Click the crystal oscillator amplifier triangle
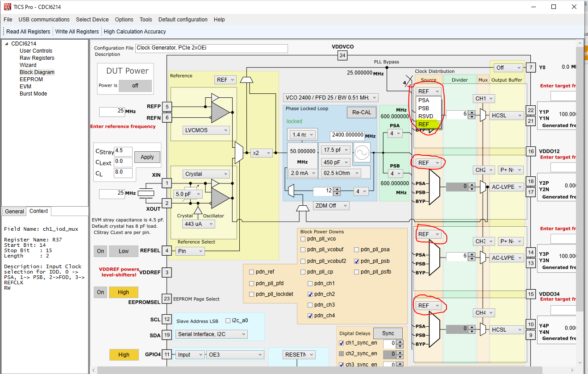The width and height of the screenshot is (588, 374). point(221,198)
